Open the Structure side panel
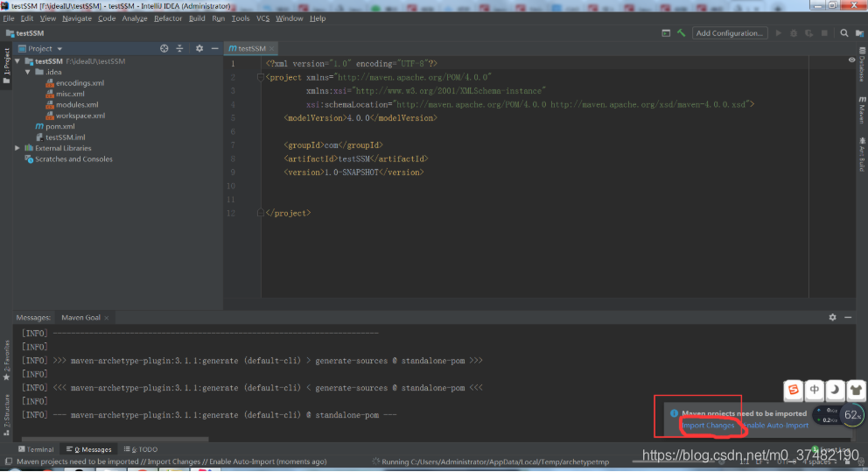The image size is (868, 472). pos(6,414)
